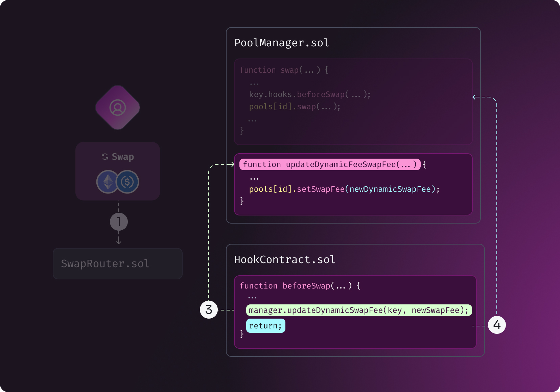Click the cyan highlighted return statement
The height and width of the screenshot is (392, 560).
(x=265, y=326)
